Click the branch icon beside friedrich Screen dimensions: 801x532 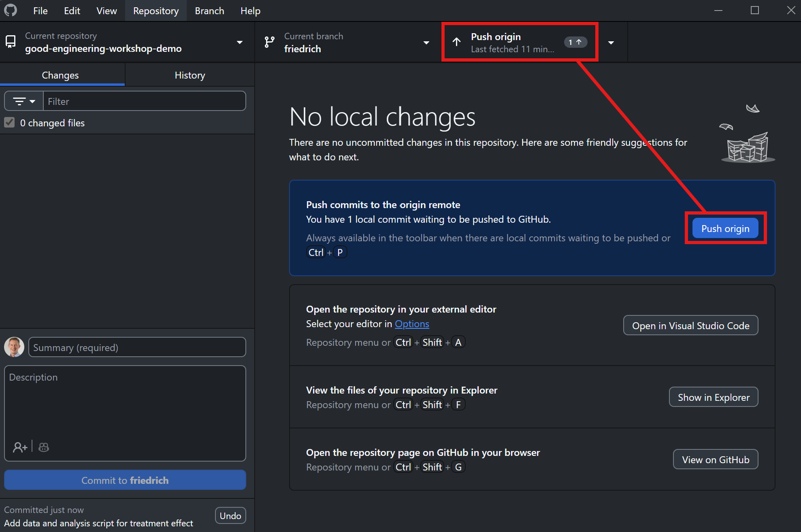click(x=269, y=42)
